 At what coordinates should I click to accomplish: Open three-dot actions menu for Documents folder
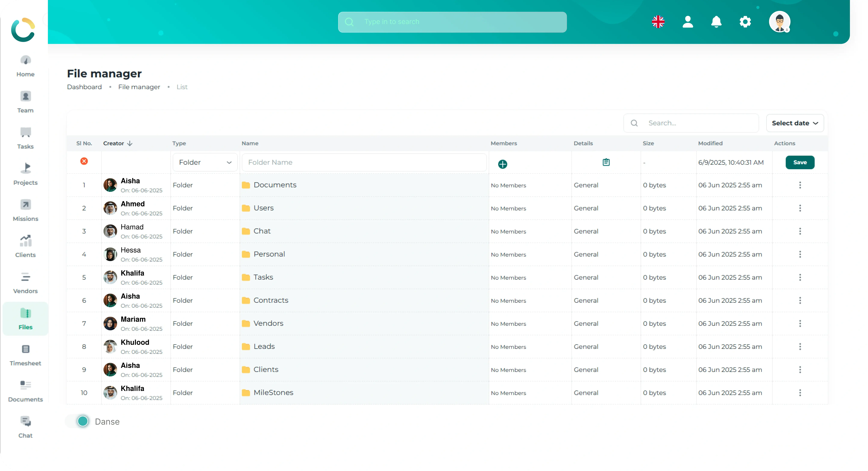[800, 185]
